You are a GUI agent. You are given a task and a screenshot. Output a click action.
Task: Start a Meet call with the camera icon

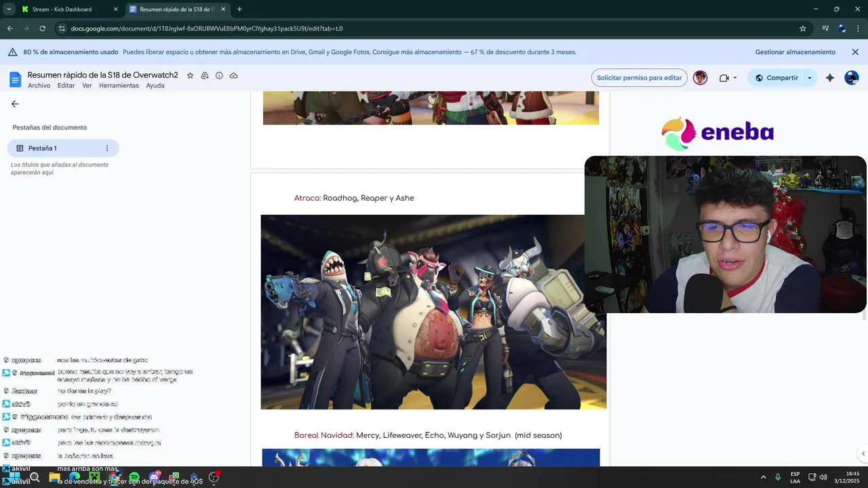click(x=724, y=78)
